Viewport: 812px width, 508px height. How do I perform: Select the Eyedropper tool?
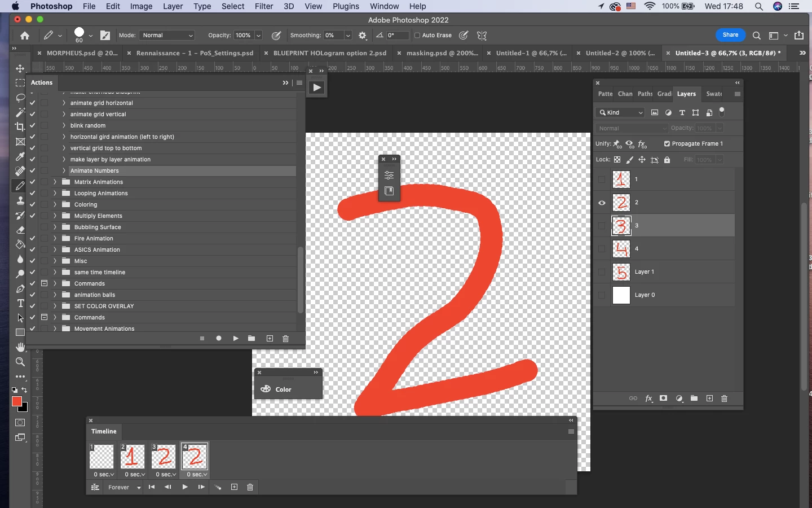[20, 156]
